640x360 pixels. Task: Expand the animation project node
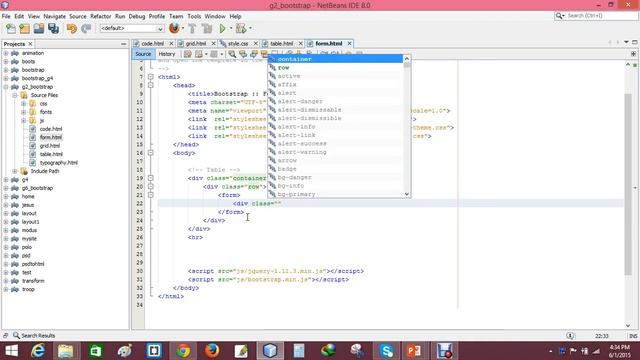(x=6, y=53)
